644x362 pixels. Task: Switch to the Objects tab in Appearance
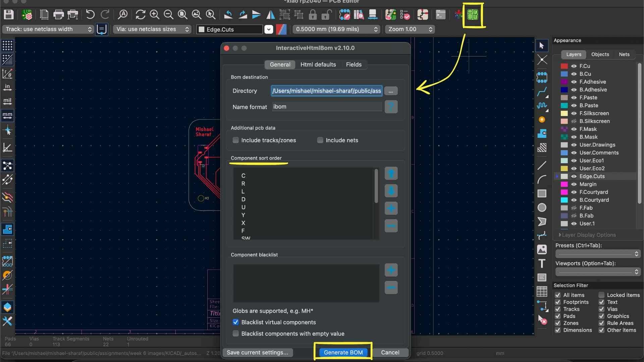600,54
